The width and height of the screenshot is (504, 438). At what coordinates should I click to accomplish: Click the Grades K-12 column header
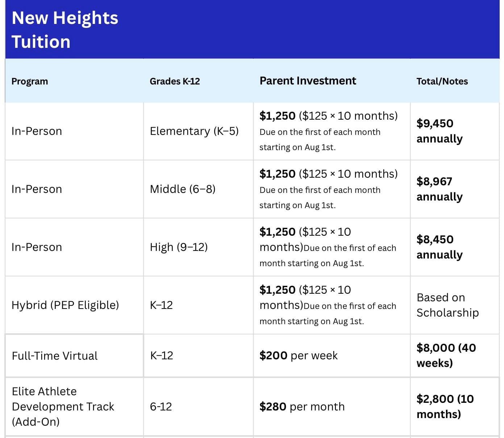(x=175, y=81)
